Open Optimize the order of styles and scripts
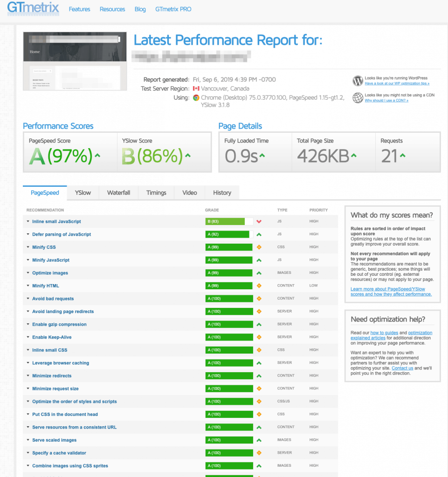This screenshot has height=477, width=448. [74, 402]
